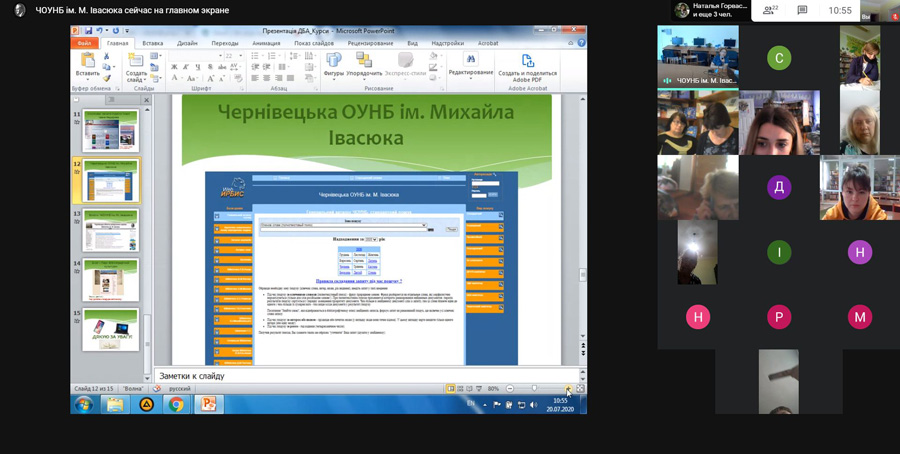Open the Рецензирование tab
The width and height of the screenshot is (900, 454).
pos(370,43)
